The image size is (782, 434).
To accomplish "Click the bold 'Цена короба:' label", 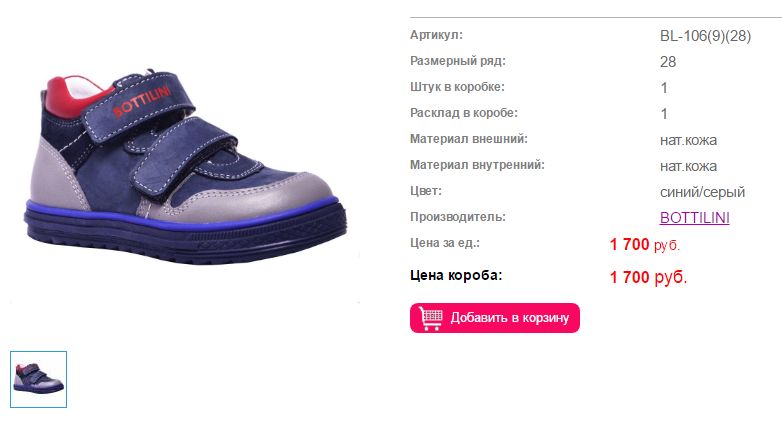I will (456, 275).
